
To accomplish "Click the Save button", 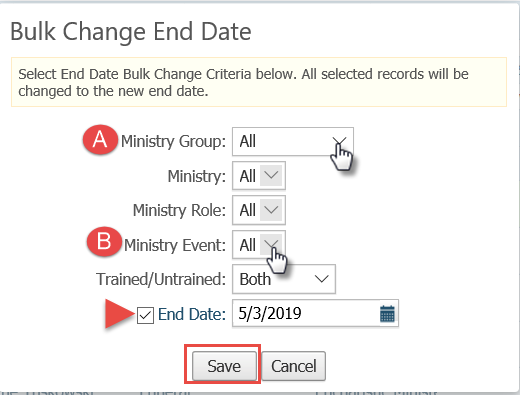I will point(224,366).
